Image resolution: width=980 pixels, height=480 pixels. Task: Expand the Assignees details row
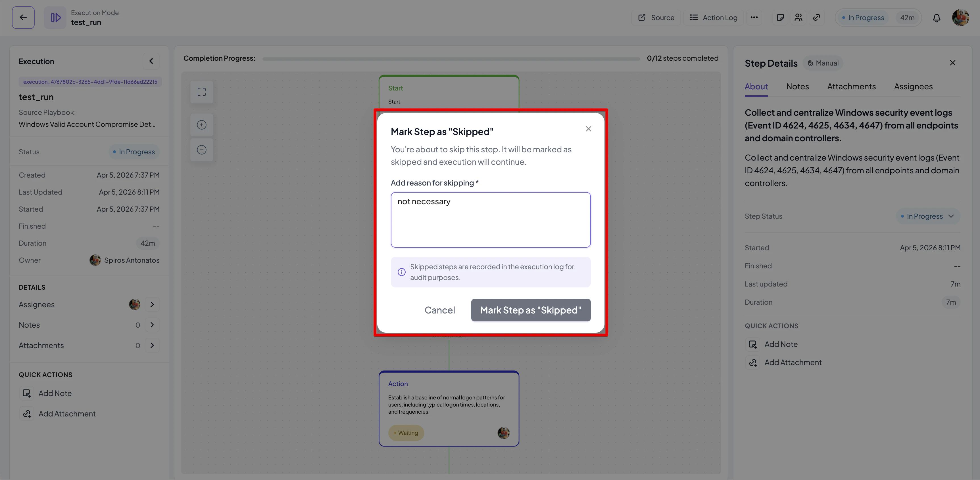click(152, 304)
